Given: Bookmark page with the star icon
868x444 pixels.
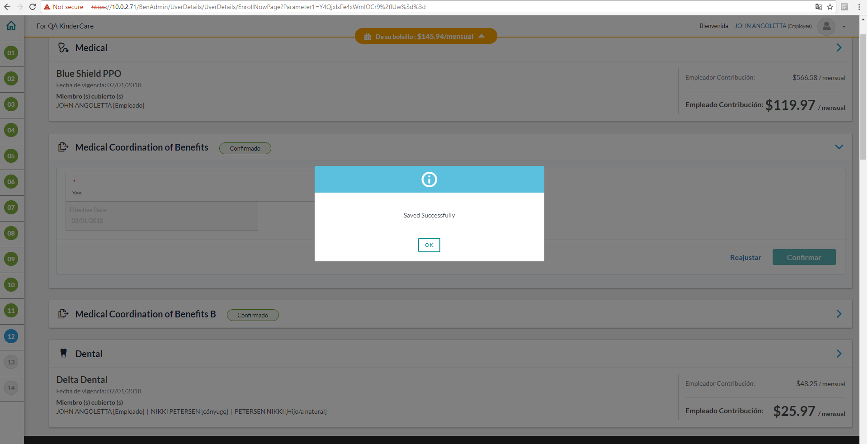Looking at the screenshot, I should [x=830, y=7].
